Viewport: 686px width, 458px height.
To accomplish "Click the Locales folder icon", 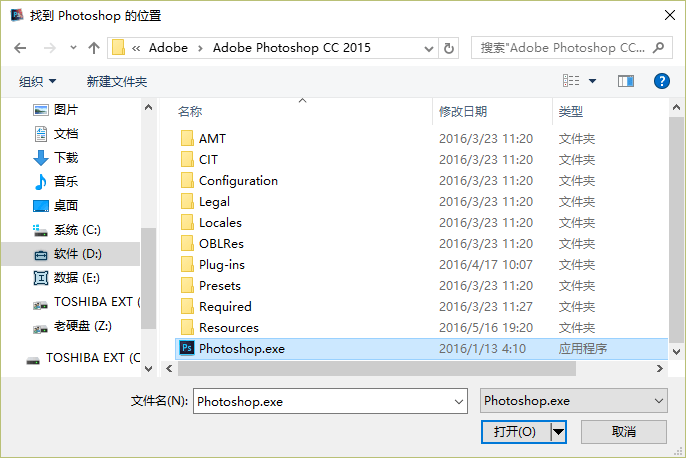I will pos(187,222).
